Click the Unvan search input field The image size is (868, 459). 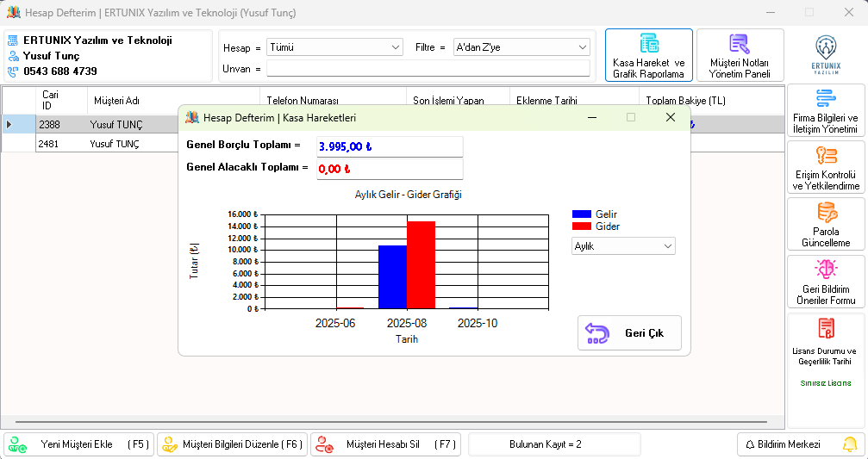428,68
